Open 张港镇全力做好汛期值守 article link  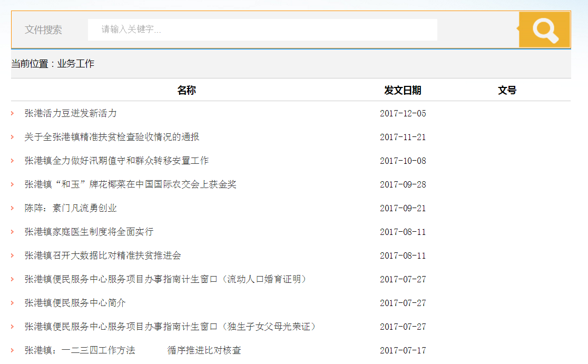click(x=116, y=161)
